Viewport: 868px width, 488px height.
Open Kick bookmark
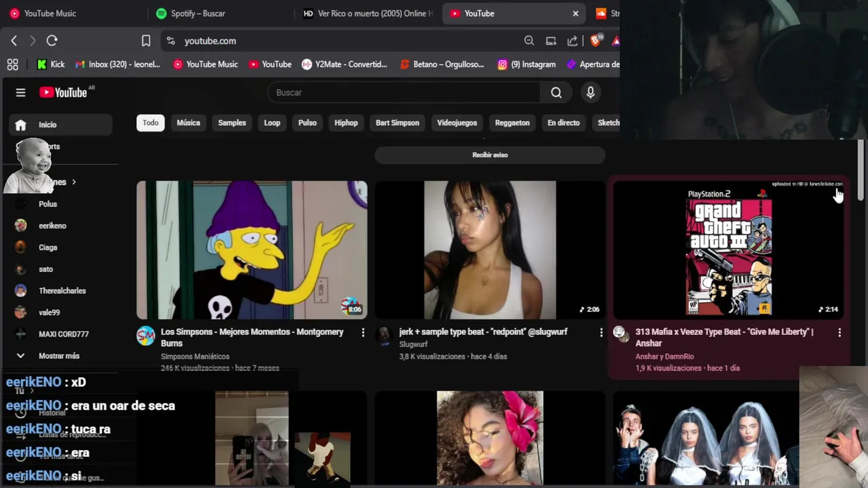[x=51, y=64]
